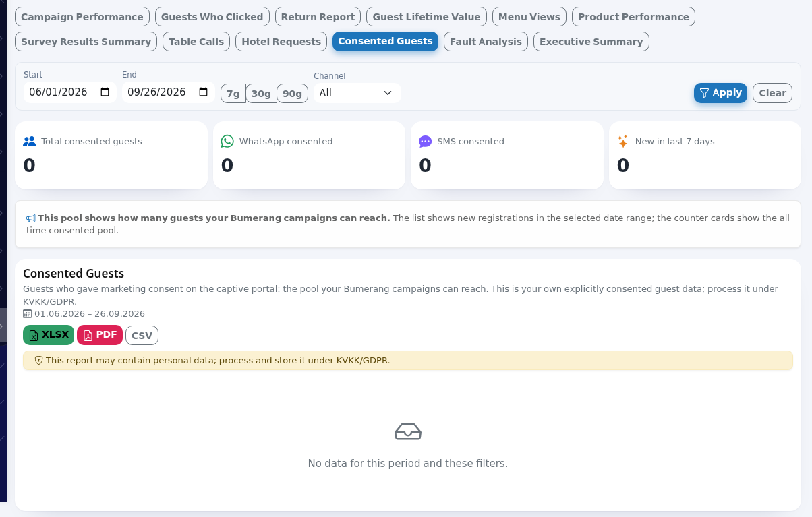
Task: Select the active Consented Guests tab
Action: click(x=385, y=42)
